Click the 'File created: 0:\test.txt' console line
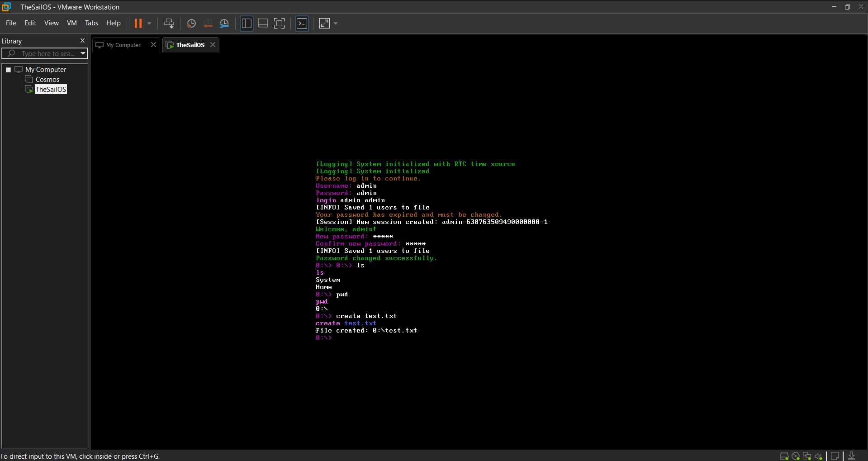The image size is (868, 461). [366, 331]
